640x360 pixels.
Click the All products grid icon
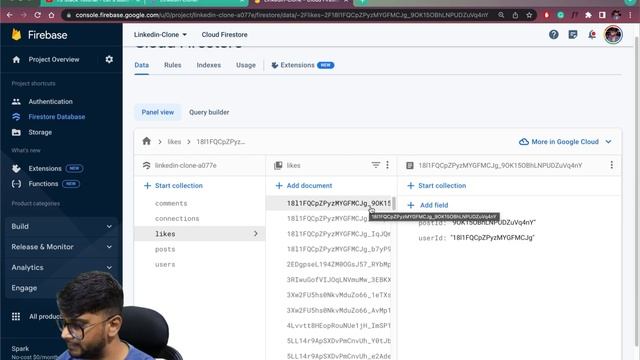16,317
